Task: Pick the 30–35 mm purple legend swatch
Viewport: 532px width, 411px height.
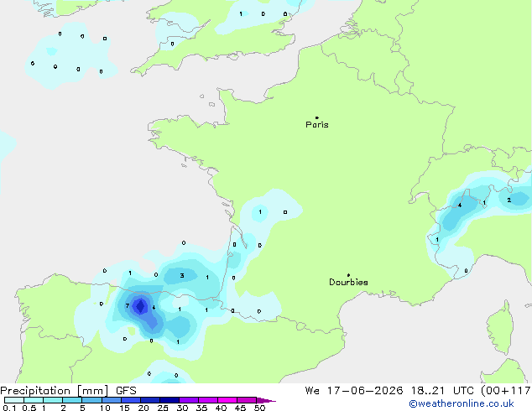Action: coord(189,400)
